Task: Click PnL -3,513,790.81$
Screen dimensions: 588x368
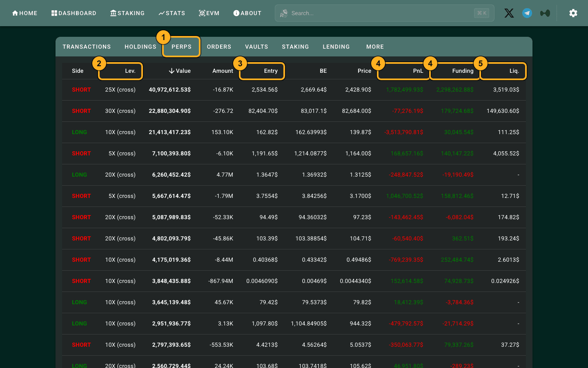Action: pos(404,132)
